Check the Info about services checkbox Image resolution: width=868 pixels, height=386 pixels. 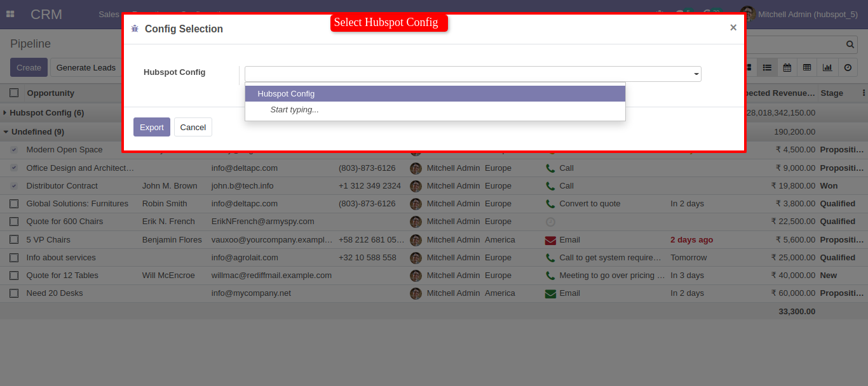pyautogui.click(x=14, y=258)
